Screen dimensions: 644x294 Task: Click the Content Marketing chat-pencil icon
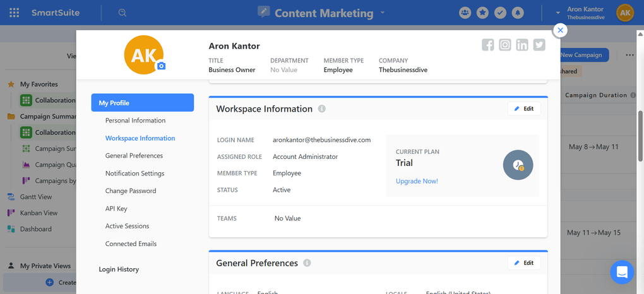264,12
